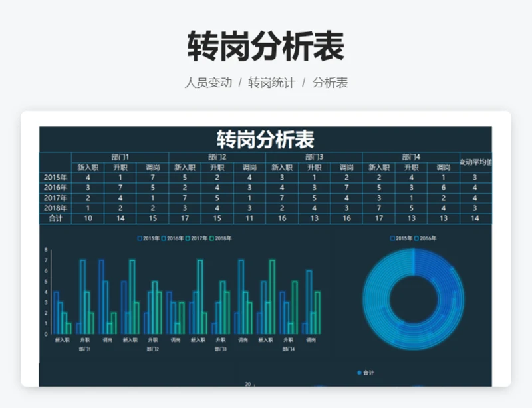Select the 部门2 header cell
The image size is (532, 408).
tap(217, 157)
